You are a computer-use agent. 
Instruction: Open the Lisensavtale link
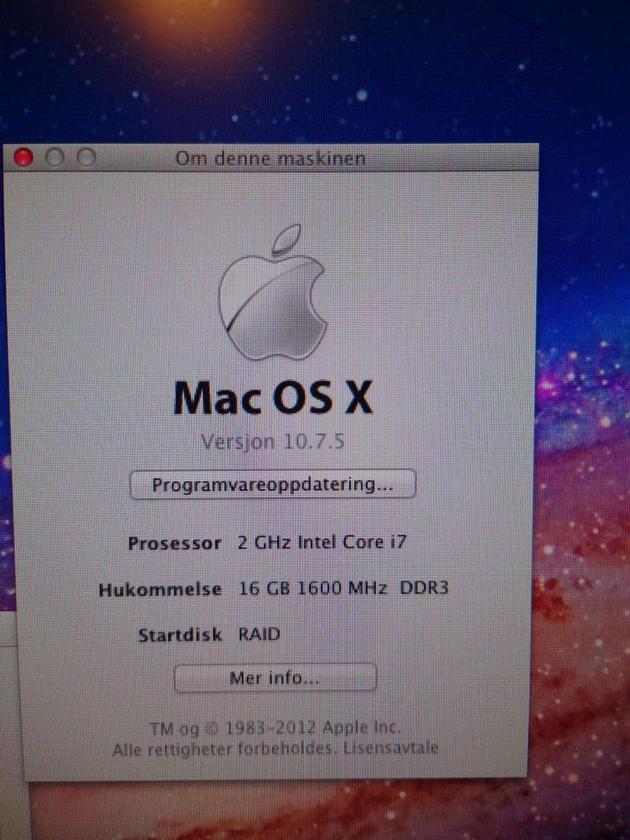tap(390, 747)
